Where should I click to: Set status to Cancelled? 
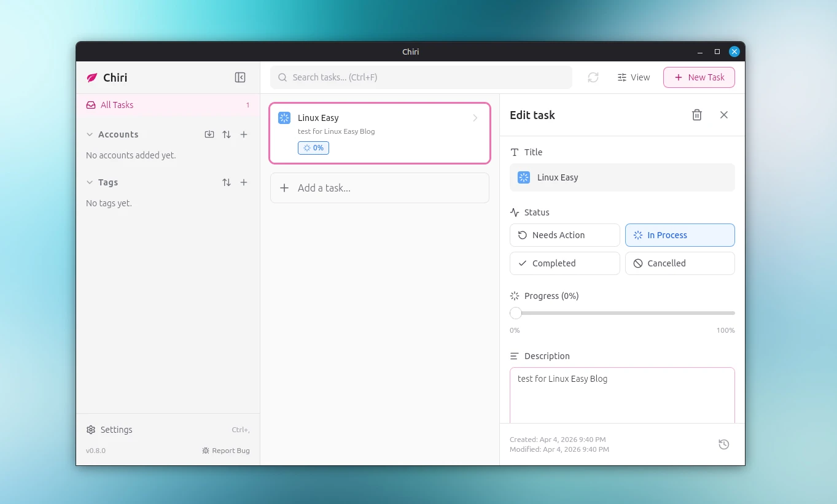[679, 263]
